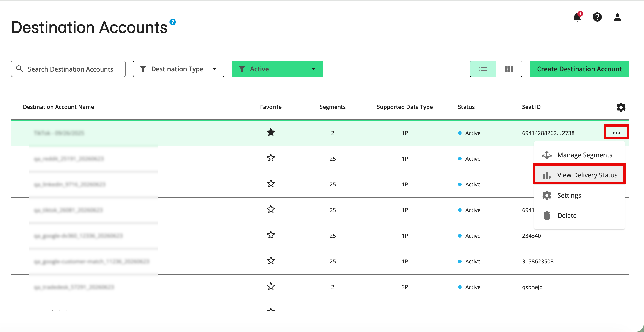
Task: Click the Supported Data Type column header
Action: click(x=404, y=107)
